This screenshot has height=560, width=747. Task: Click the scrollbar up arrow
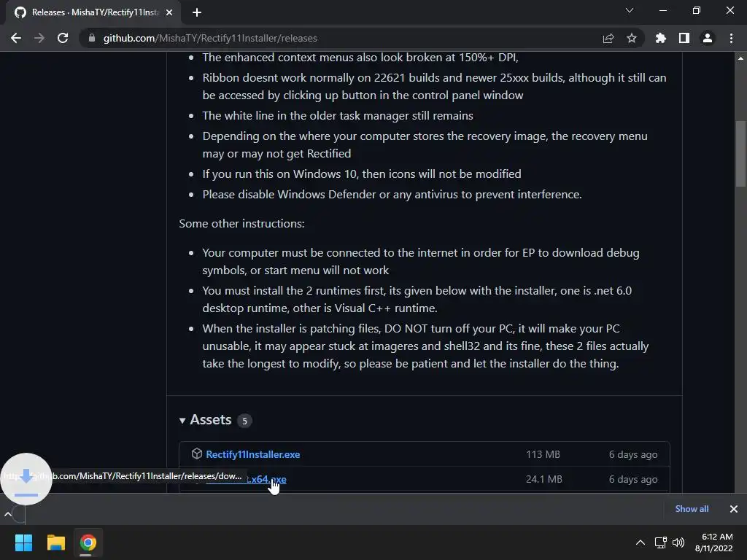pos(740,58)
